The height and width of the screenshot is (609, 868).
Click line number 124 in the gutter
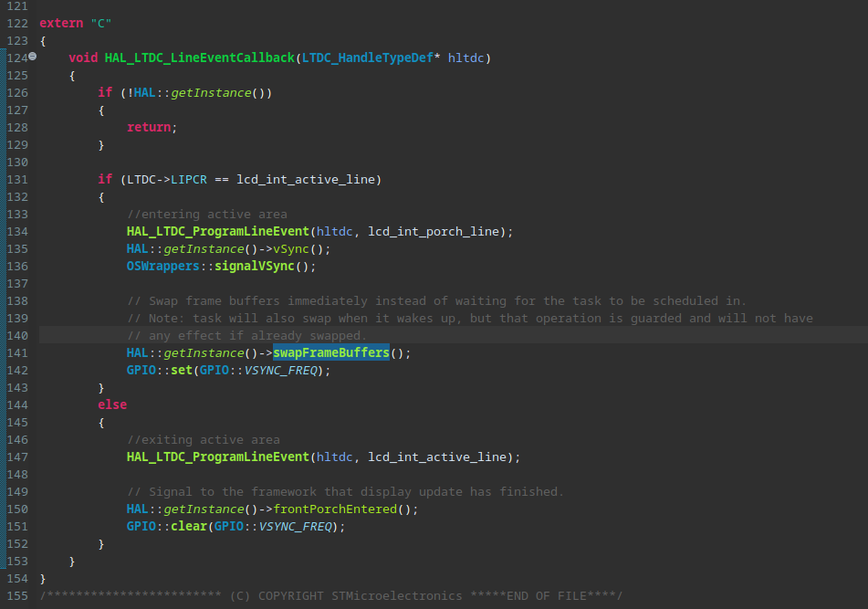point(16,58)
